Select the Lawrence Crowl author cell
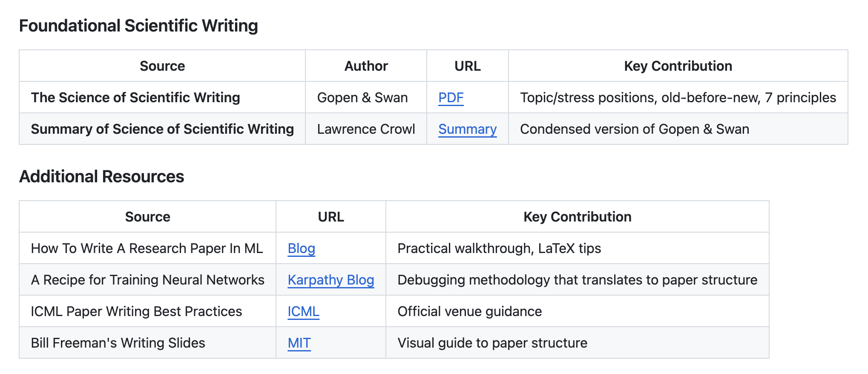This screenshot has height=374, width=868. [366, 129]
